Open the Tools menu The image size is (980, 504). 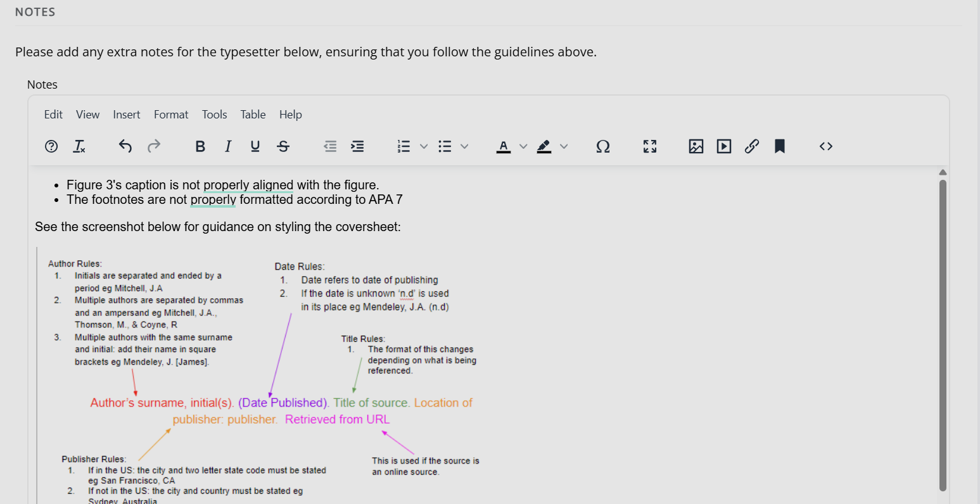click(x=214, y=115)
